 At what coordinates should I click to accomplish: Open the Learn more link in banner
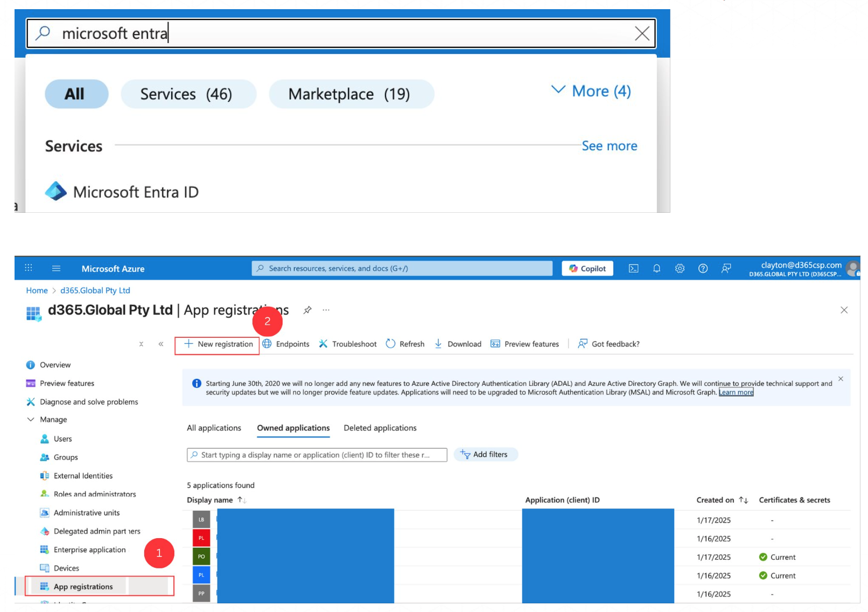pyautogui.click(x=736, y=392)
